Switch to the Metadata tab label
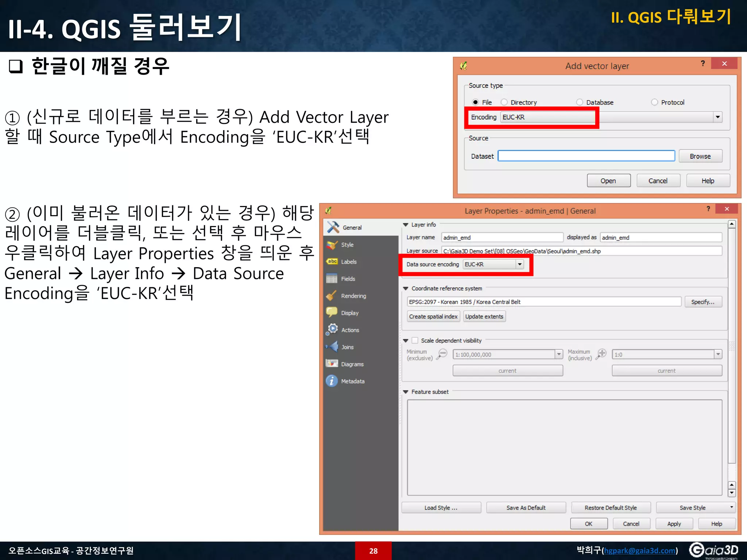 click(353, 381)
